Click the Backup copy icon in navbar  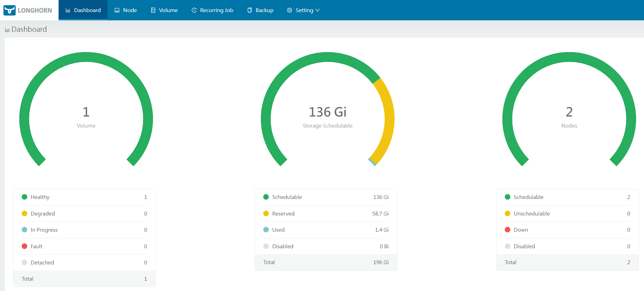coord(250,10)
